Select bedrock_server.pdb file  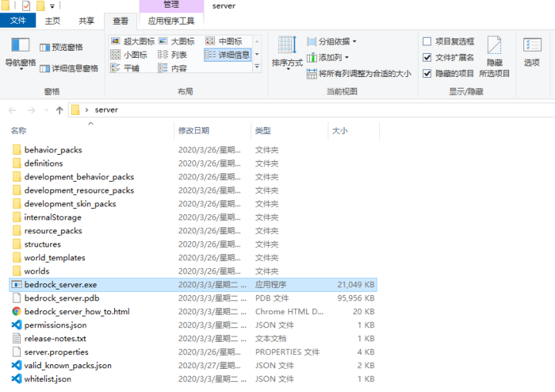tap(193, 298)
